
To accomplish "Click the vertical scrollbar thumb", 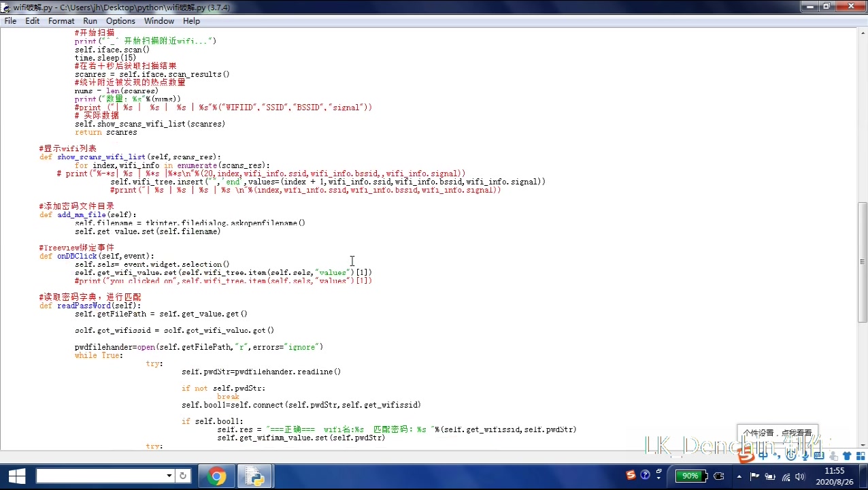I will 862,261.
